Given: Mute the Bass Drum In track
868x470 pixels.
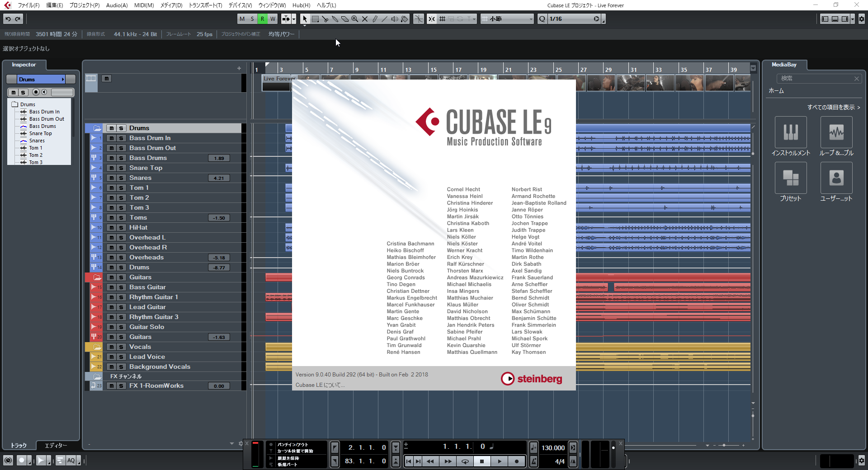Looking at the screenshot, I should click(x=111, y=138).
